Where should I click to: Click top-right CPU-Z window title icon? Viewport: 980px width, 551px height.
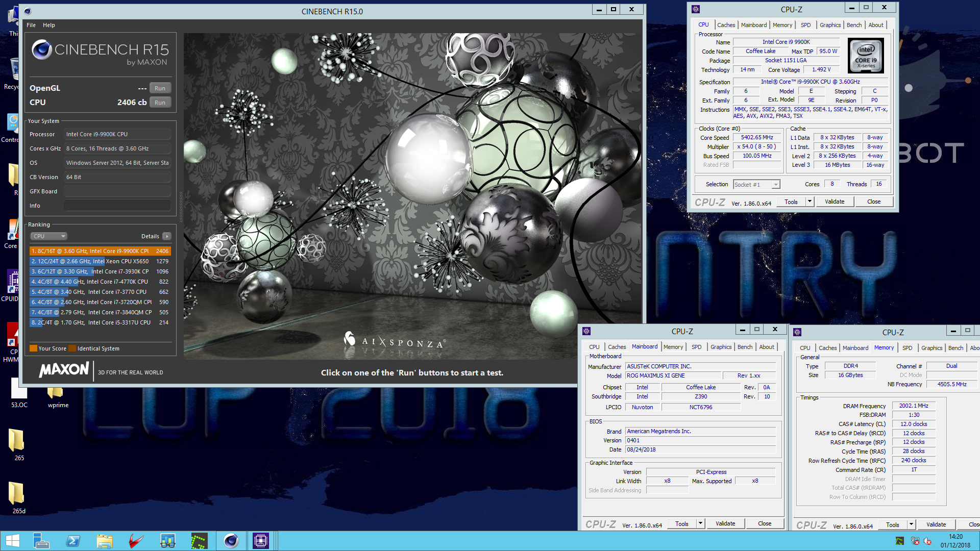pos(695,9)
